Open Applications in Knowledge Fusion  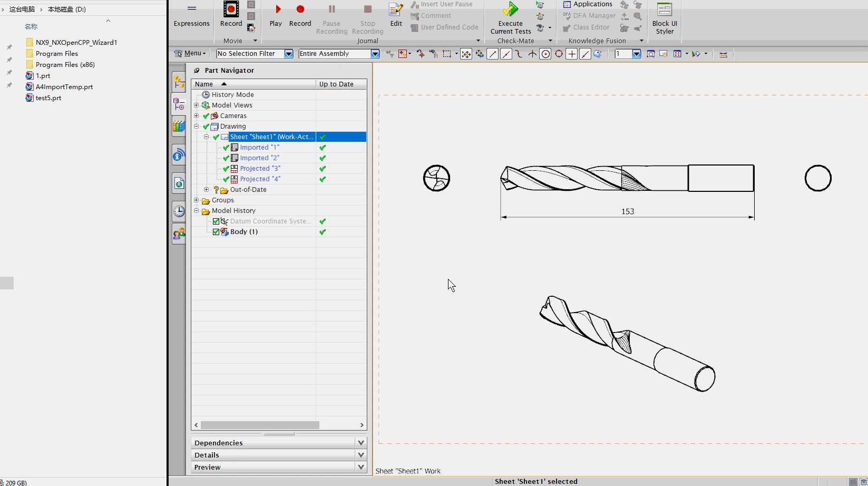pos(587,4)
